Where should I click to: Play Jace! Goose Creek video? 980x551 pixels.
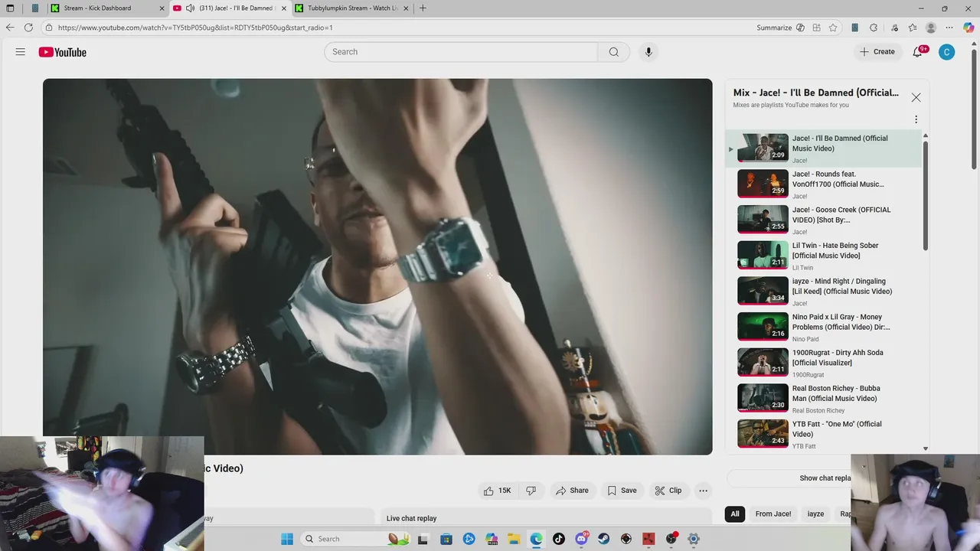click(823, 220)
